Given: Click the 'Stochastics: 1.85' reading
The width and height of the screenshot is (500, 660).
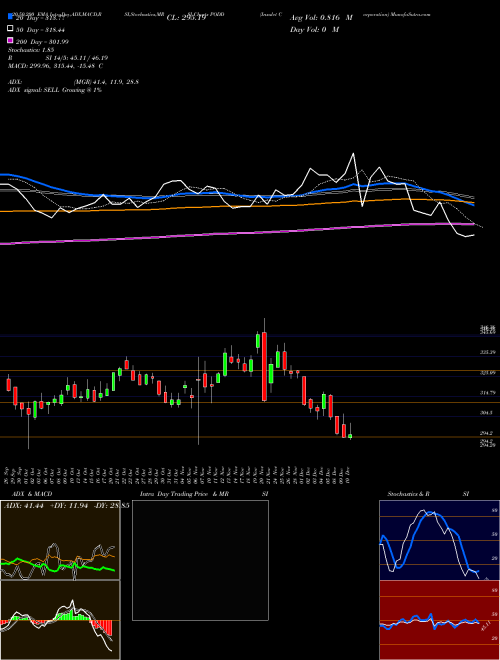Looking at the screenshot, I should click(x=31, y=50).
